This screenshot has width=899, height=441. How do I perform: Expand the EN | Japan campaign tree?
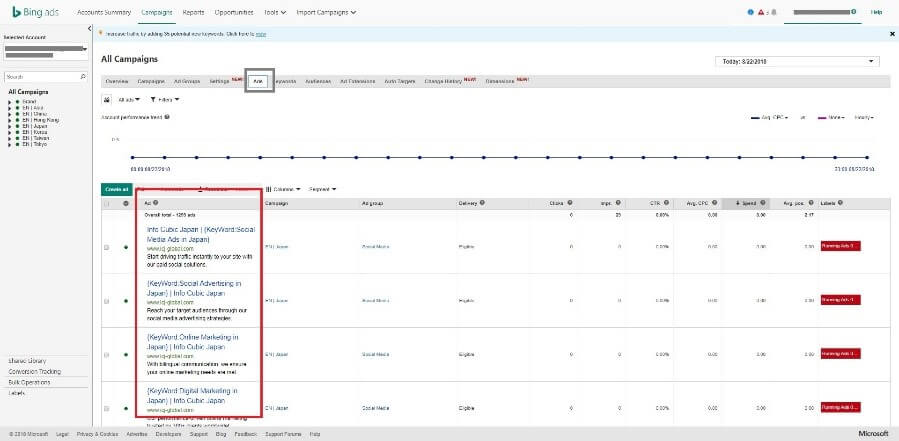pos(11,127)
